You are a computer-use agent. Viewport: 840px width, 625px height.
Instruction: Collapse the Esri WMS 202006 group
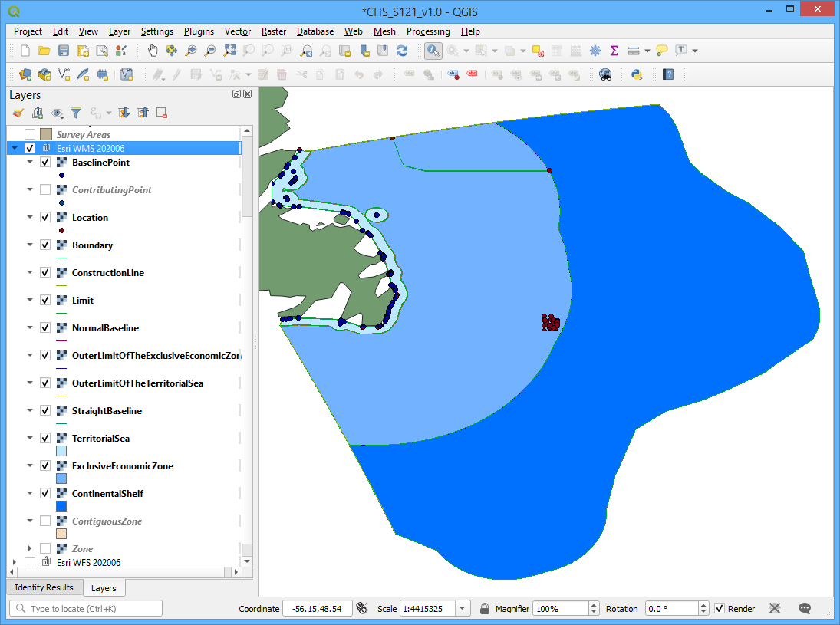[15, 149]
